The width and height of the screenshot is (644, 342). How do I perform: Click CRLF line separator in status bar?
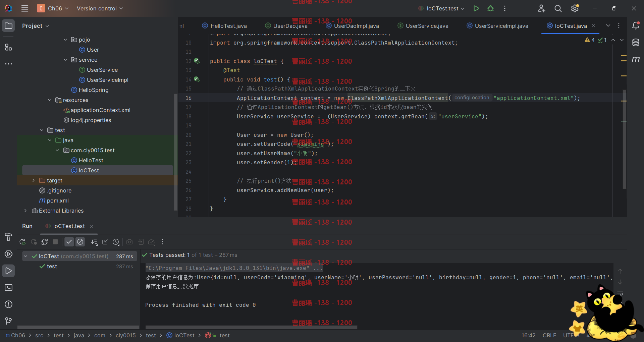tap(549, 335)
